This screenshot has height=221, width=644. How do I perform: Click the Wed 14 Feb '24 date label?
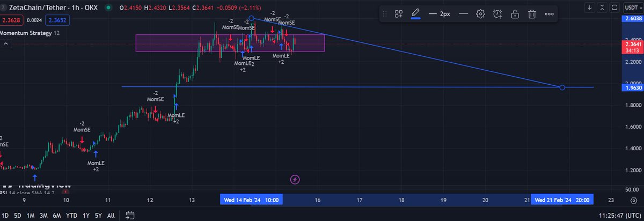pos(251,200)
